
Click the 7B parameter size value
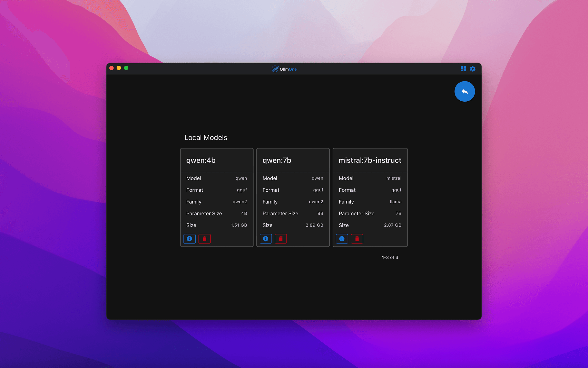click(399, 213)
